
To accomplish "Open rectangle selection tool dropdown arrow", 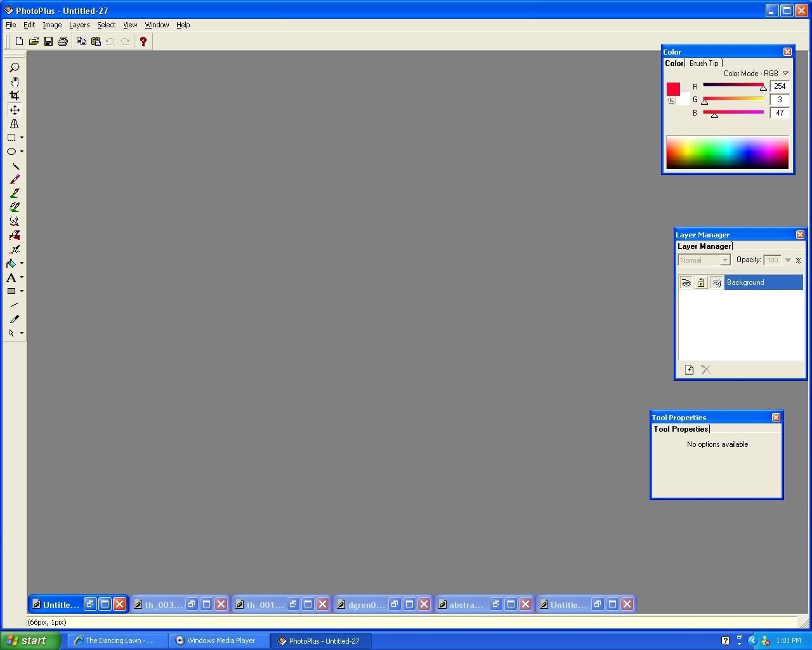I will coord(22,138).
